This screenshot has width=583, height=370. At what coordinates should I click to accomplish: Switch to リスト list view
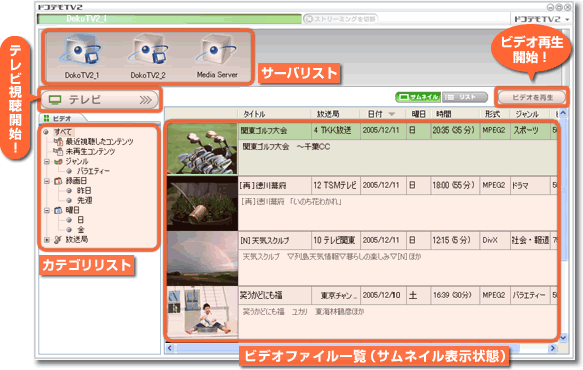click(x=465, y=97)
